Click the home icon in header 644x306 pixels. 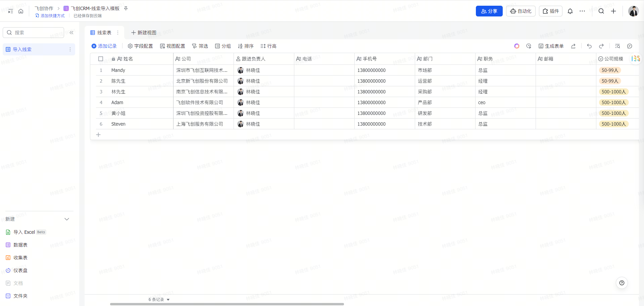tap(21, 11)
